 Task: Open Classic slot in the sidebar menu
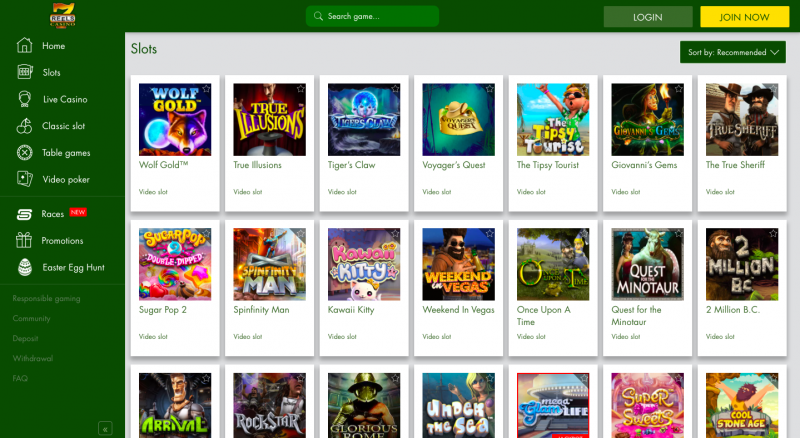[62, 126]
